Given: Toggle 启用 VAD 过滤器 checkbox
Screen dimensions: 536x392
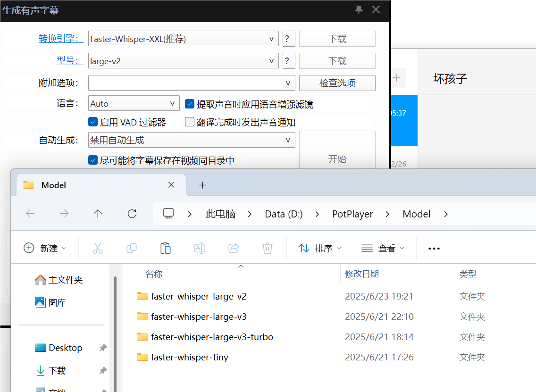Looking at the screenshot, I should pos(93,122).
